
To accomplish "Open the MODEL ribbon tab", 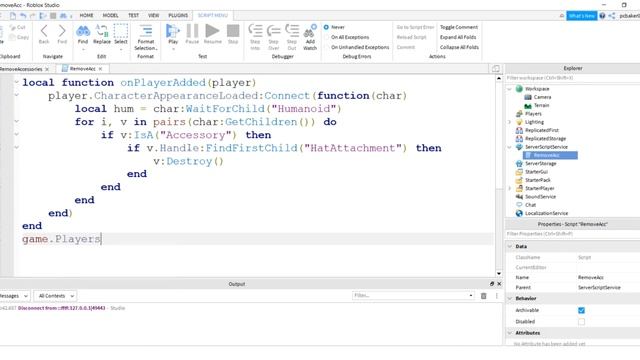I will (x=110, y=16).
